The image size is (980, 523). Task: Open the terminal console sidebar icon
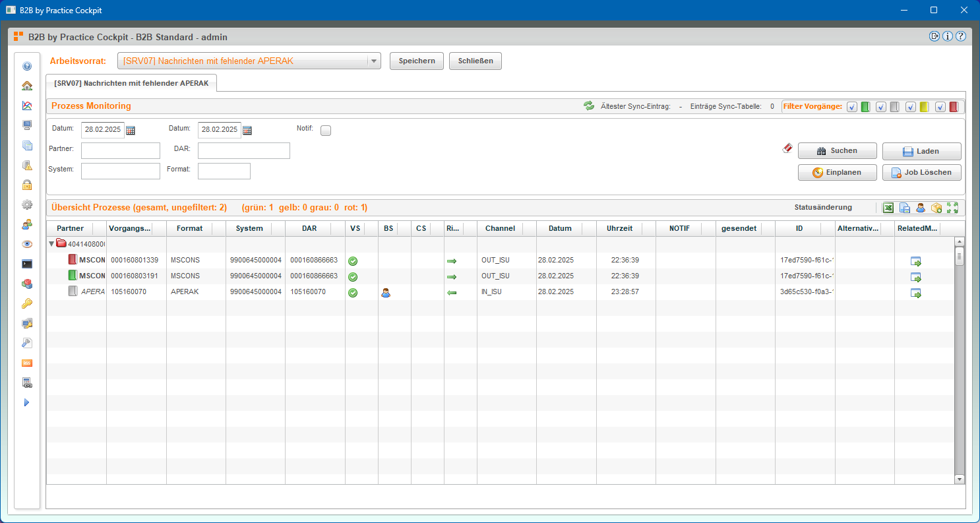click(x=27, y=264)
